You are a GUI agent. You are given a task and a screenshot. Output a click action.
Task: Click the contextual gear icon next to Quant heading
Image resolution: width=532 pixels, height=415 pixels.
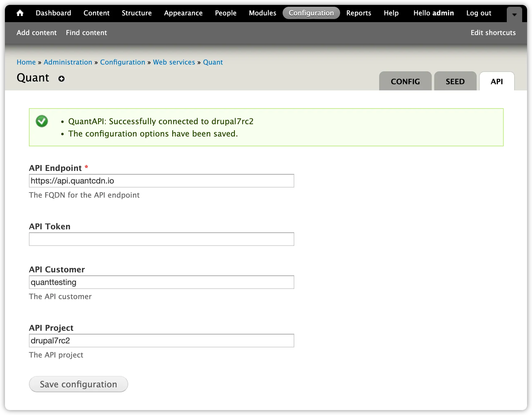pyautogui.click(x=62, y=79)
